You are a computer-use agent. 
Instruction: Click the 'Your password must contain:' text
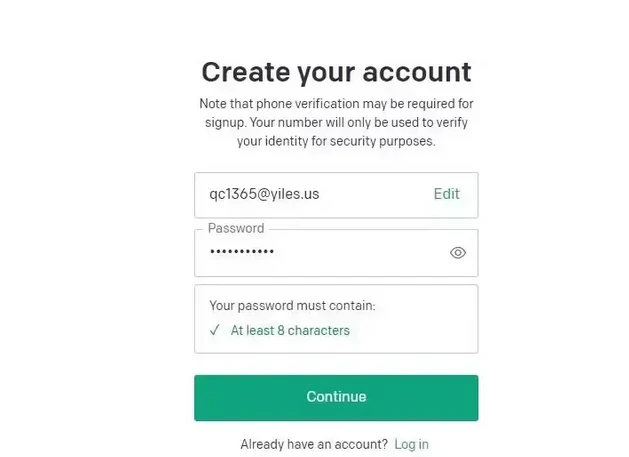[x=292, y=306]
